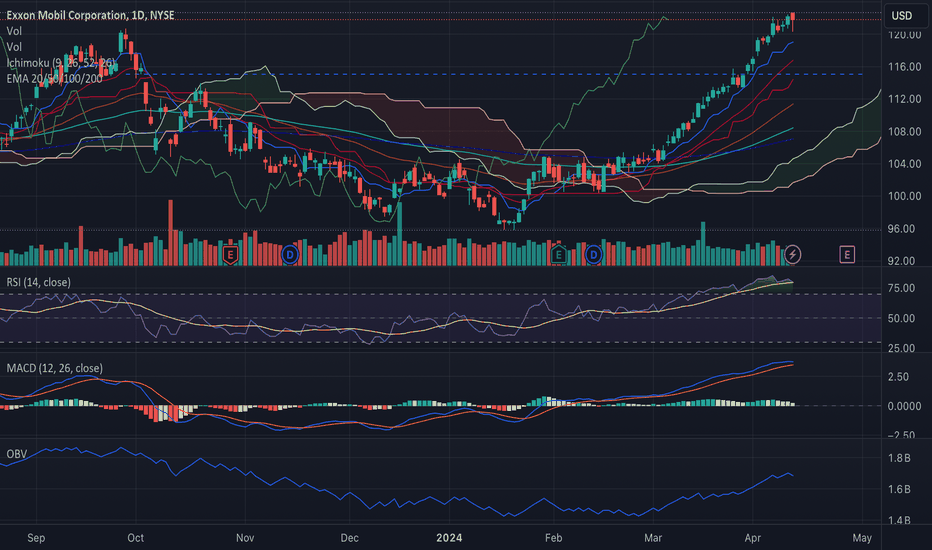Click the 100.00 price axis label

(904, 196)
